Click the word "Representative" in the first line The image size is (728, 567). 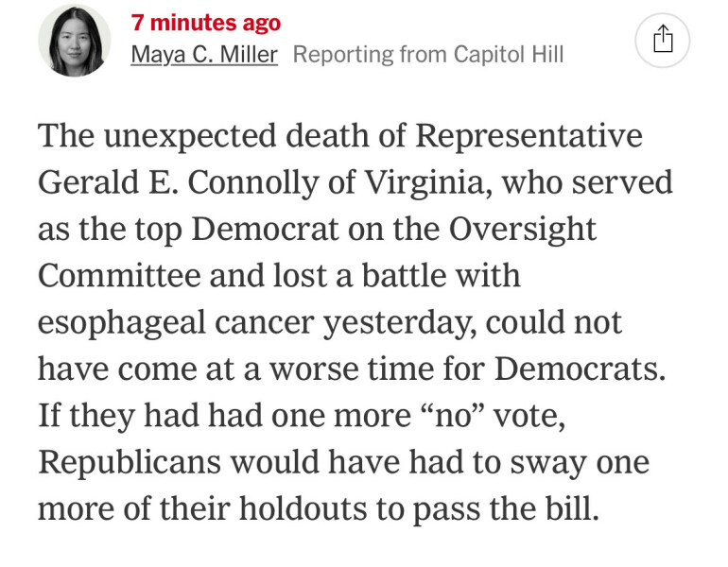coord(529,136)
